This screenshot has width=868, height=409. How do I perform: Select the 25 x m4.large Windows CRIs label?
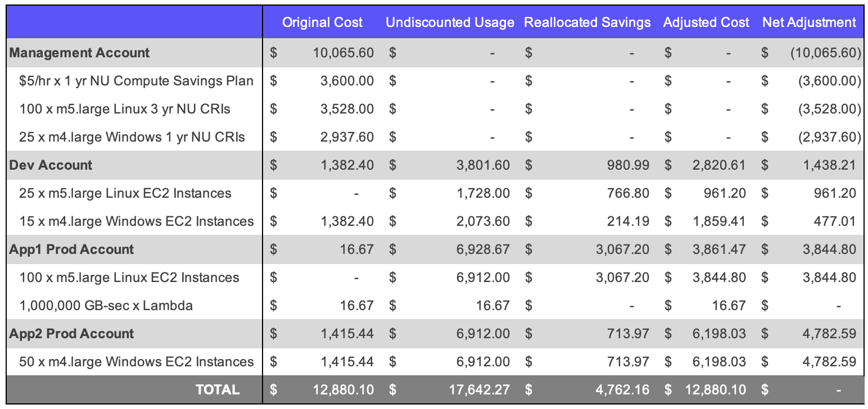tap(132, 137)
